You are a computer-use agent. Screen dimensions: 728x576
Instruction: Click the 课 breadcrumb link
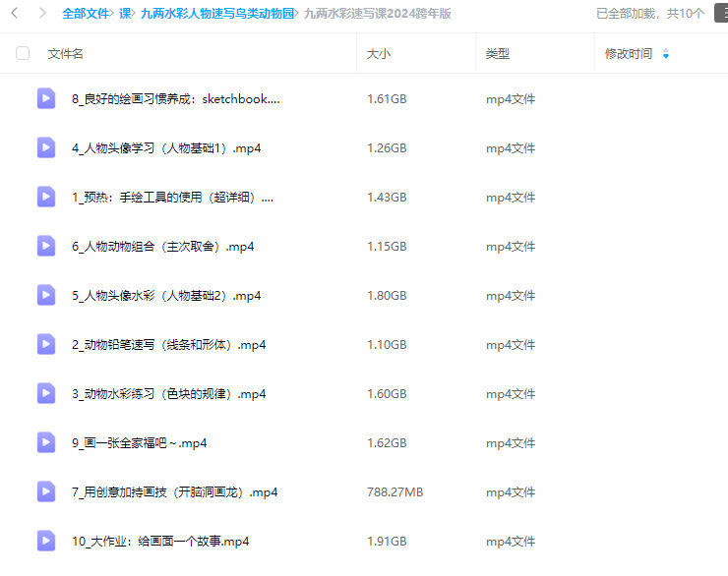pos(125,14)
